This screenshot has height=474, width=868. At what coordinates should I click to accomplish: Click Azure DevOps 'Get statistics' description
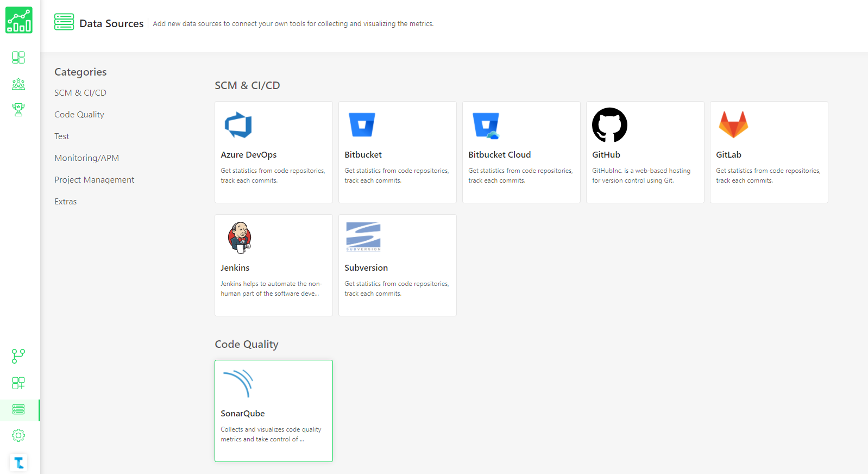pyautogui.click(x=273, y=176)
